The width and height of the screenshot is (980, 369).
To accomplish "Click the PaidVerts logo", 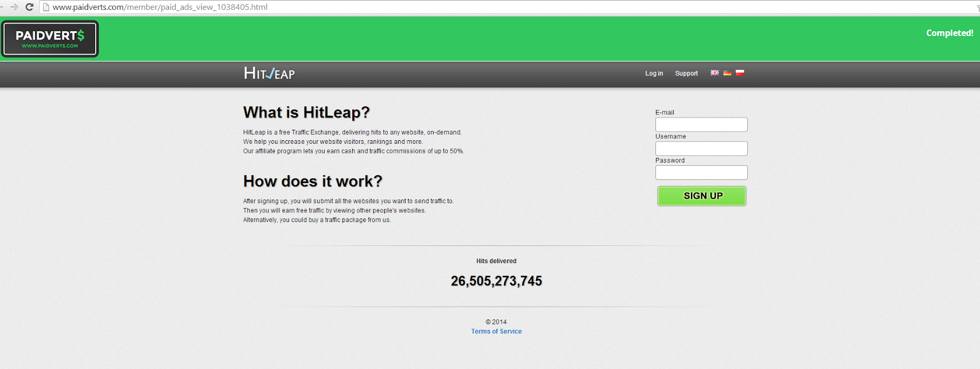I will (x=50, y=39).
